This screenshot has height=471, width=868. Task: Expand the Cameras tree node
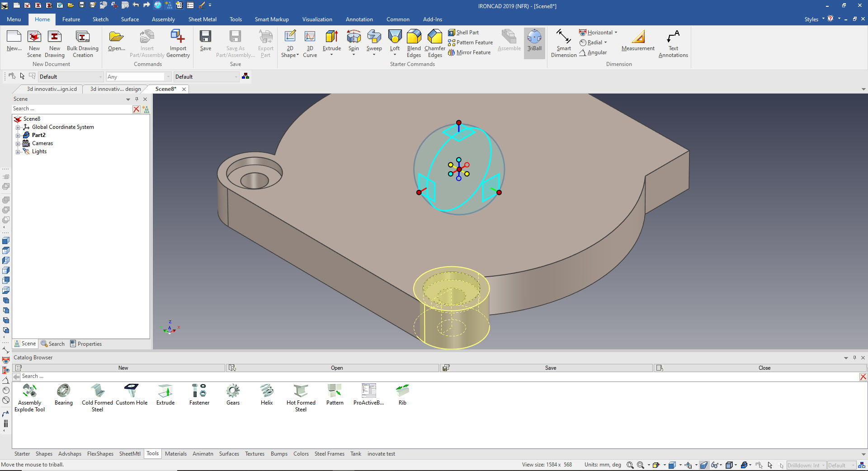tap(18, 143)
